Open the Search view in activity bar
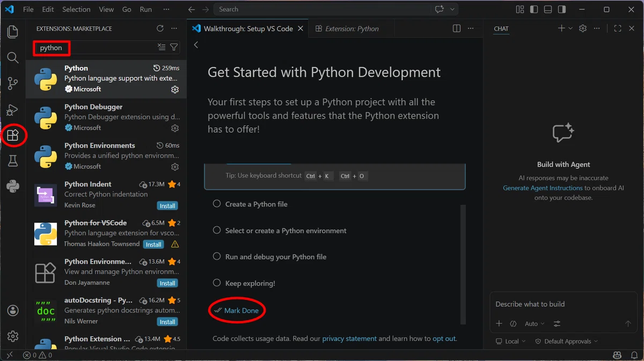 (13, 57)
